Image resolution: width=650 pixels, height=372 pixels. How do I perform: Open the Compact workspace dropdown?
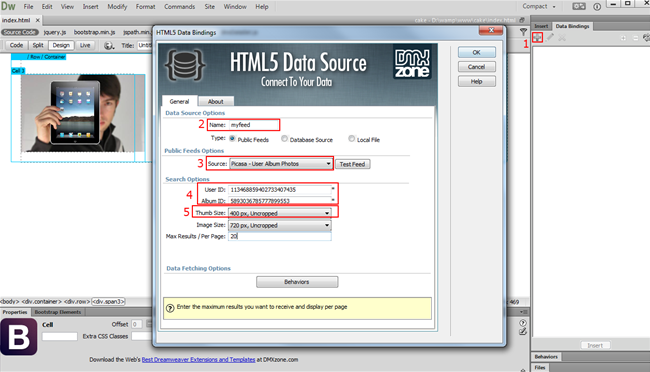coord(538,6)
